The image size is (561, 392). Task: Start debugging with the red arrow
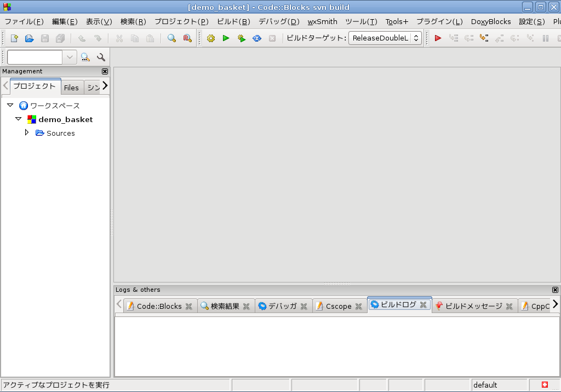tap(438, 38)
